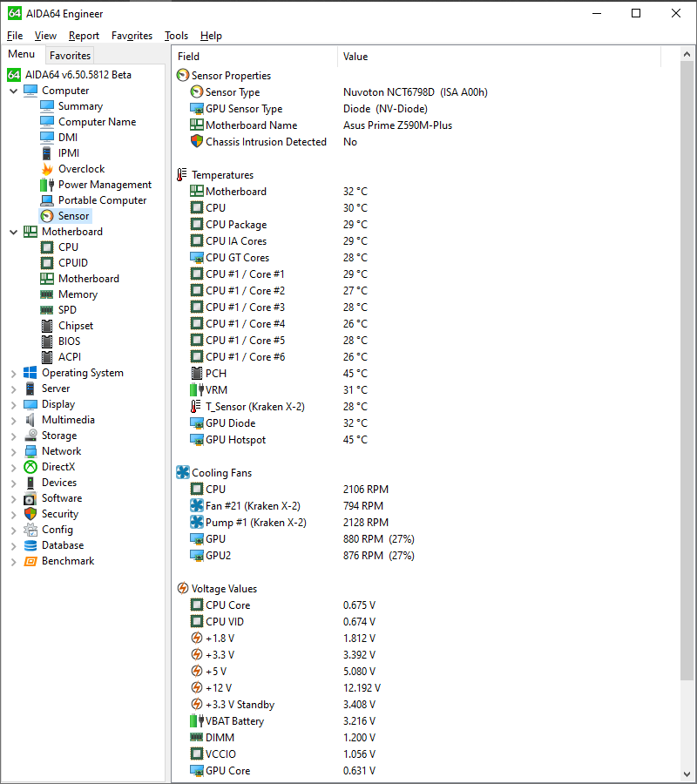This screenshot has height=784, width=697.
Task: Open the ACPI tree item
Action: (x=70, y=357)
